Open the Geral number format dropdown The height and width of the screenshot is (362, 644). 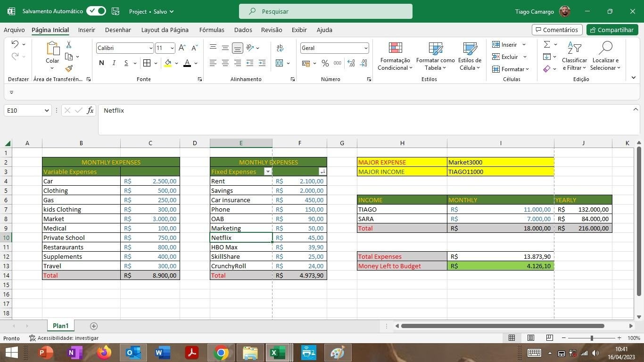tap(366, 48)
